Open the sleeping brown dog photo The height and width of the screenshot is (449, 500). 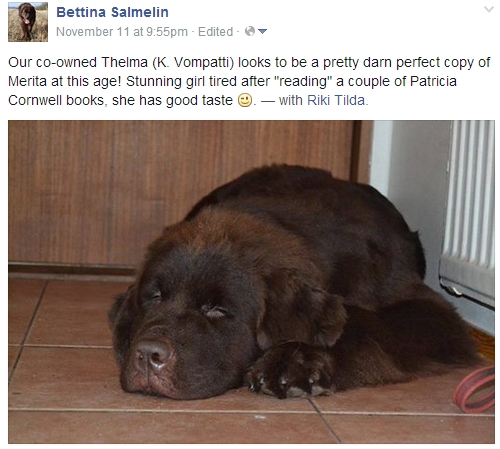tap(251, 282)
